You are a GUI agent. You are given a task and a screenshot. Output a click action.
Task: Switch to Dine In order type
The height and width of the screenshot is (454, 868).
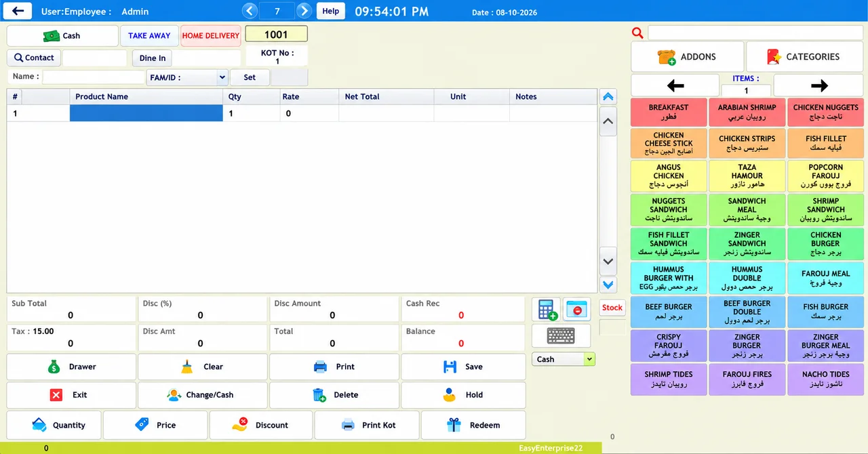(153, 58)
